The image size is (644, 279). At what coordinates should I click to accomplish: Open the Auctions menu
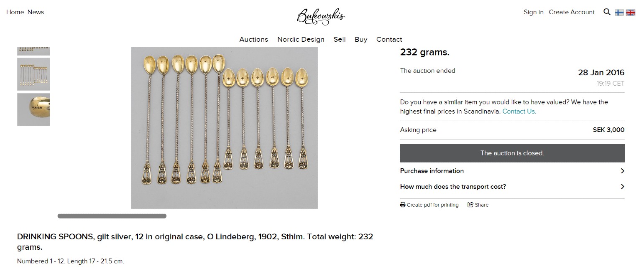(253, 39)
